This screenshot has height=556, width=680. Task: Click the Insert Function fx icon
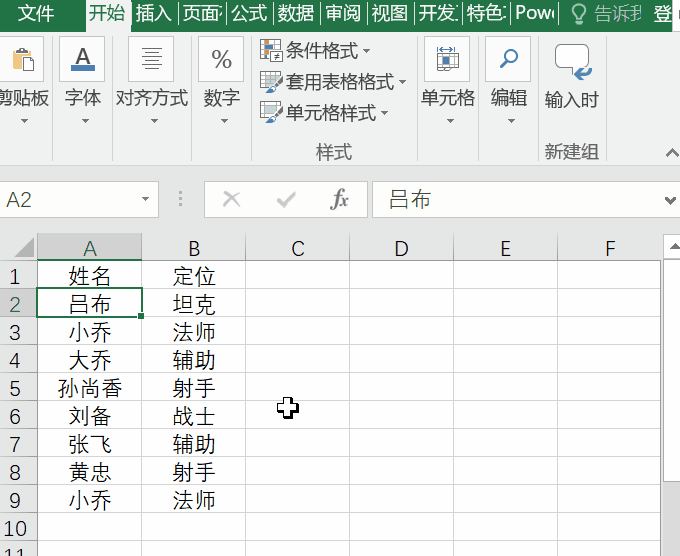tap(339, 200)
